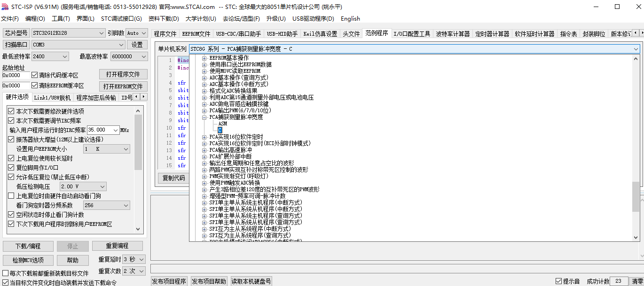Image resolution: width=644 pixels, height=286 pixels.
Task: Open the 引脚数 Auto dropdown
Action: pos(136,33)
